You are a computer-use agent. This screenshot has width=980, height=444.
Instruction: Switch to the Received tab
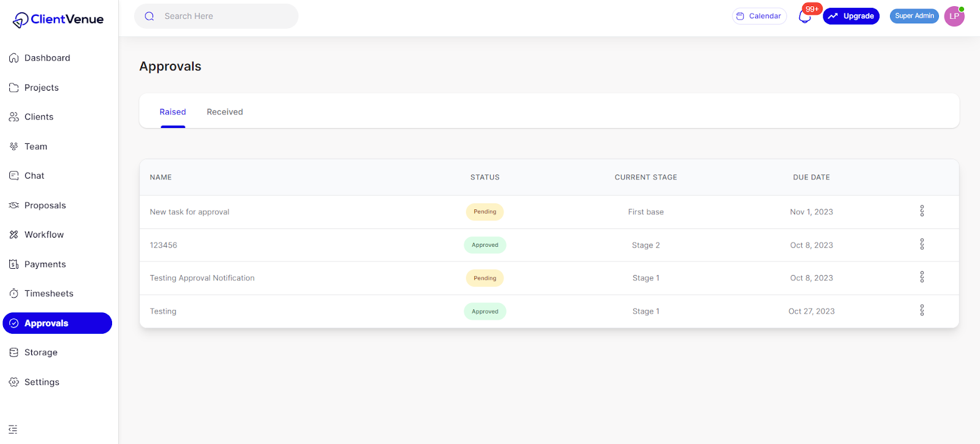tap(225, 112)
